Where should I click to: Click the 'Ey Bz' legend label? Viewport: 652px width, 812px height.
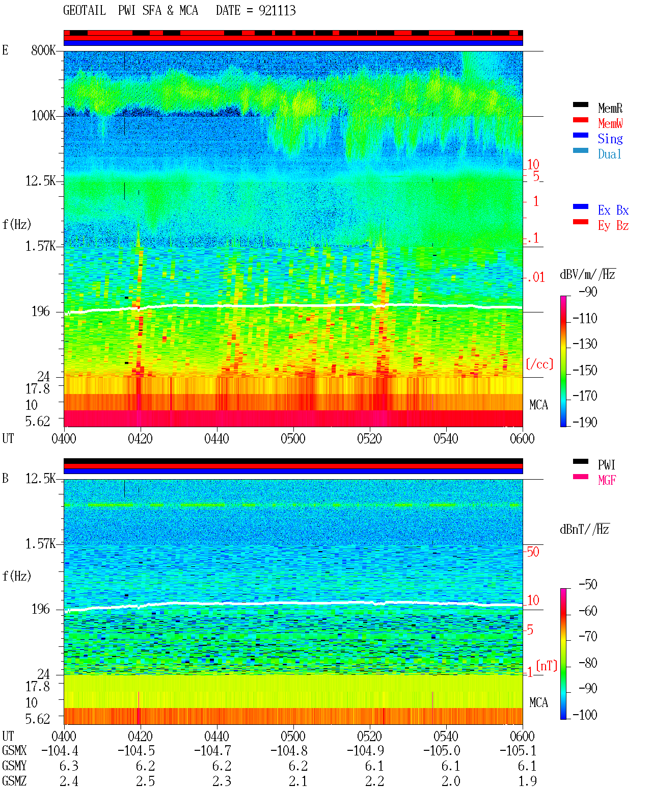coord(613,225)
